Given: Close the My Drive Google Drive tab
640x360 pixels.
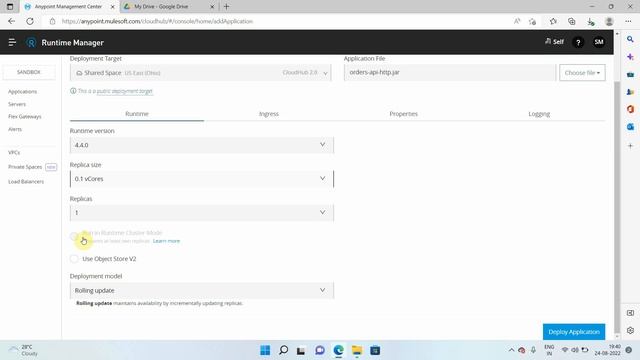Looking at the screenshot, I should click(x=212, y=7).
